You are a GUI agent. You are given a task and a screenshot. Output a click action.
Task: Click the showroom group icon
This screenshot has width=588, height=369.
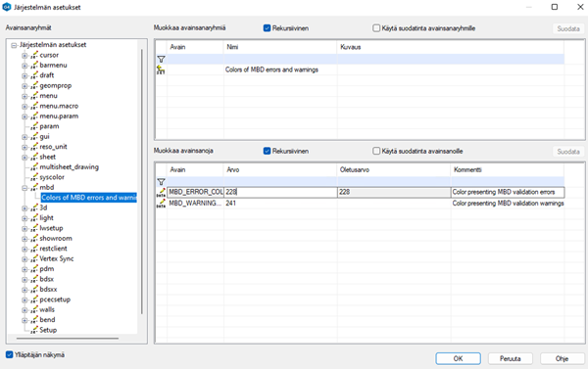pos(34,238)
